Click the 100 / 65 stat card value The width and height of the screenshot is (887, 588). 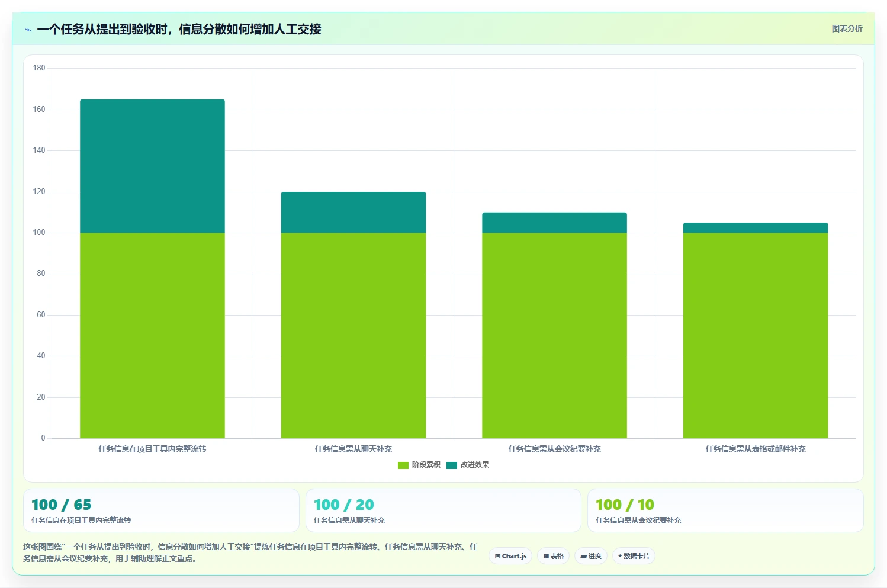point(61,505)
